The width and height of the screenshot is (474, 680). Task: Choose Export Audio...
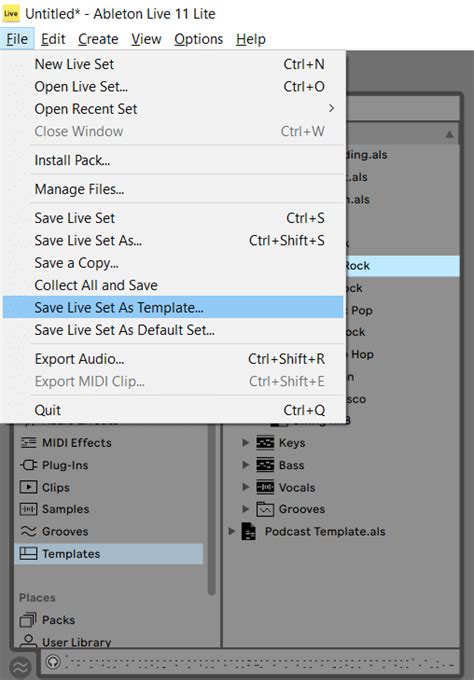[173, 359]
